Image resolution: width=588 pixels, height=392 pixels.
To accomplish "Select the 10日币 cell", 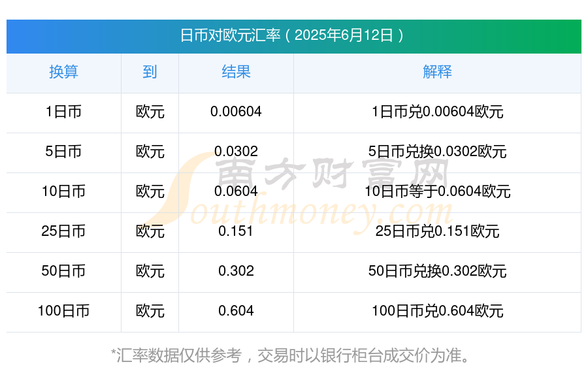I will click(63, 191).
